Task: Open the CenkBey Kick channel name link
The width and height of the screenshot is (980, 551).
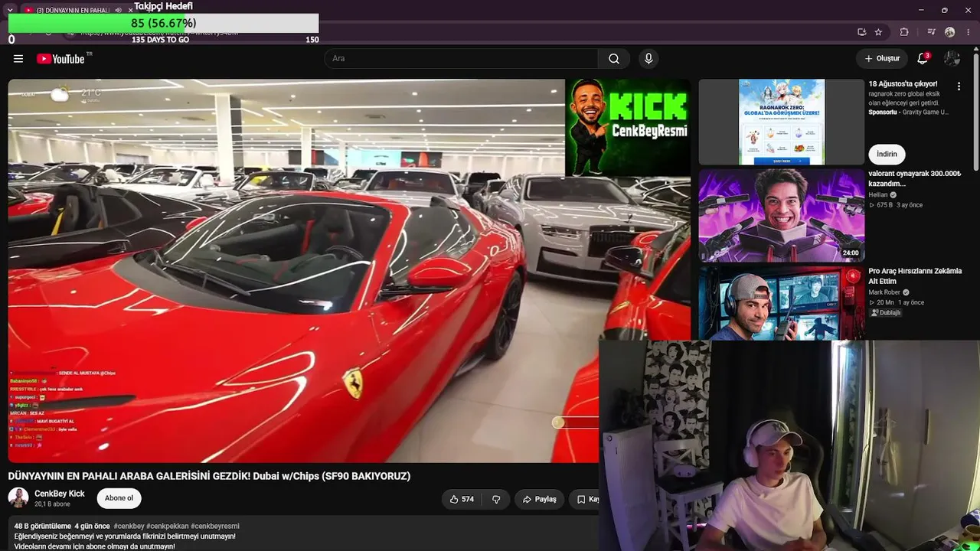Action: (60, 494)
